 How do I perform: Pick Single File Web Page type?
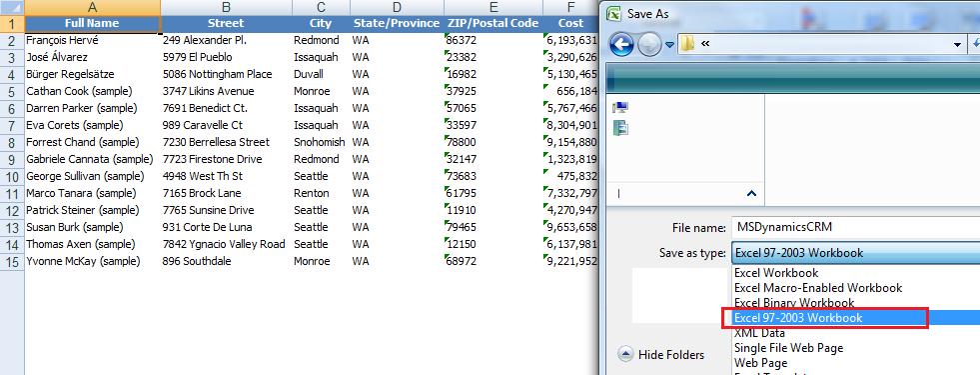point(789,347)
